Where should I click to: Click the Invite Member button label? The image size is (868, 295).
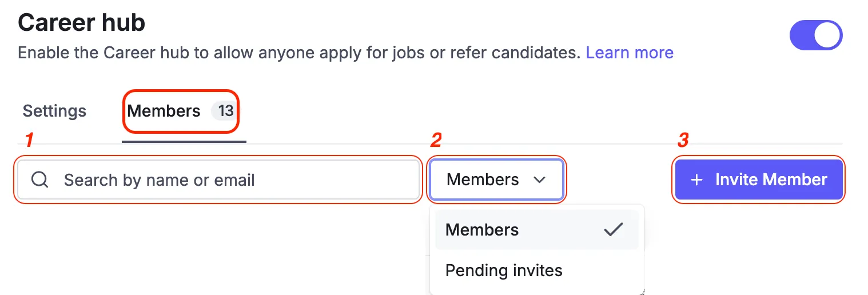[771, 180]
